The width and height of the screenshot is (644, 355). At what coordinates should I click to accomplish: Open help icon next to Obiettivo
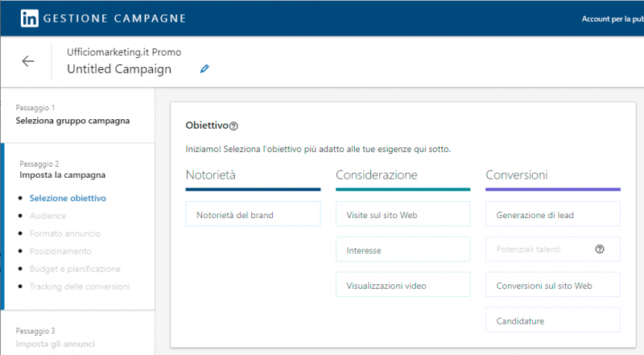[234, 126]
